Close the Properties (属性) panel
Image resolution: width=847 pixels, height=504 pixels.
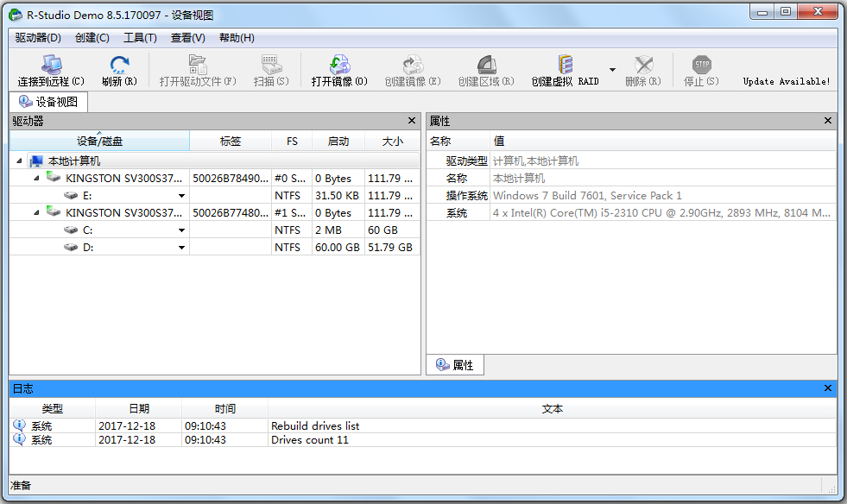coord(827,121)
